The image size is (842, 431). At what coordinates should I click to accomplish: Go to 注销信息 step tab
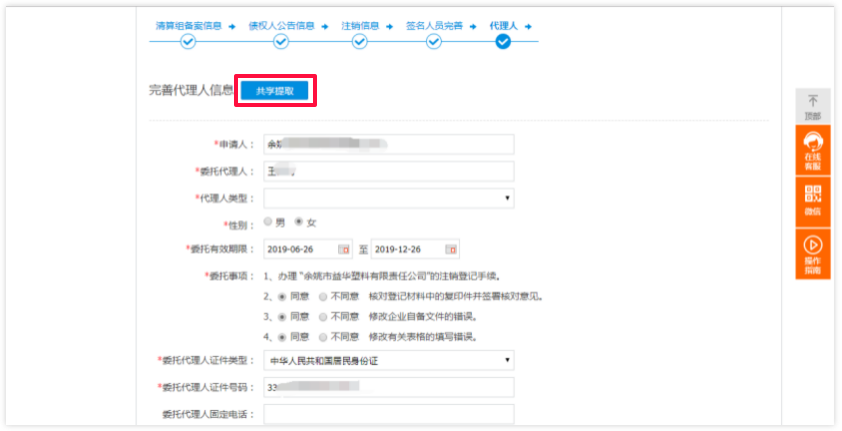point(359,24)
